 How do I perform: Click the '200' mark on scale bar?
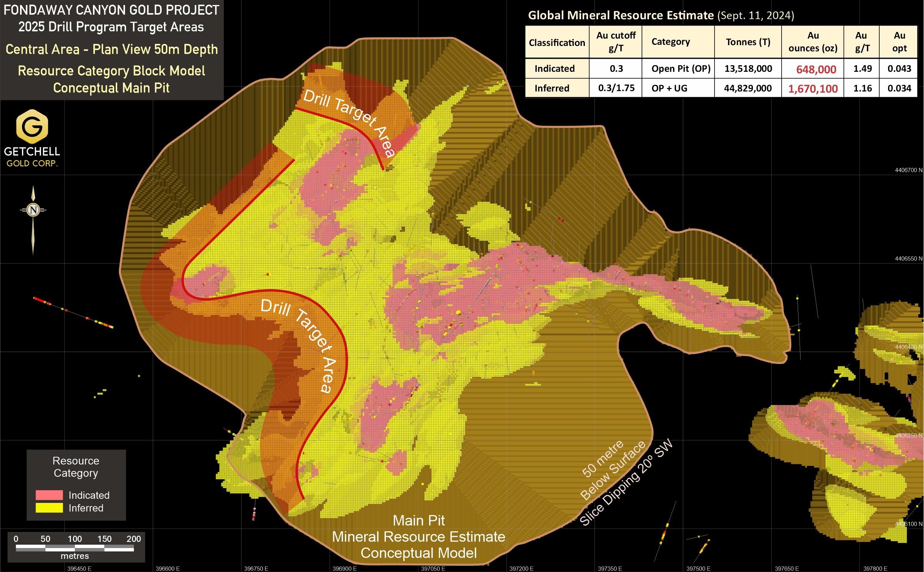134,539
